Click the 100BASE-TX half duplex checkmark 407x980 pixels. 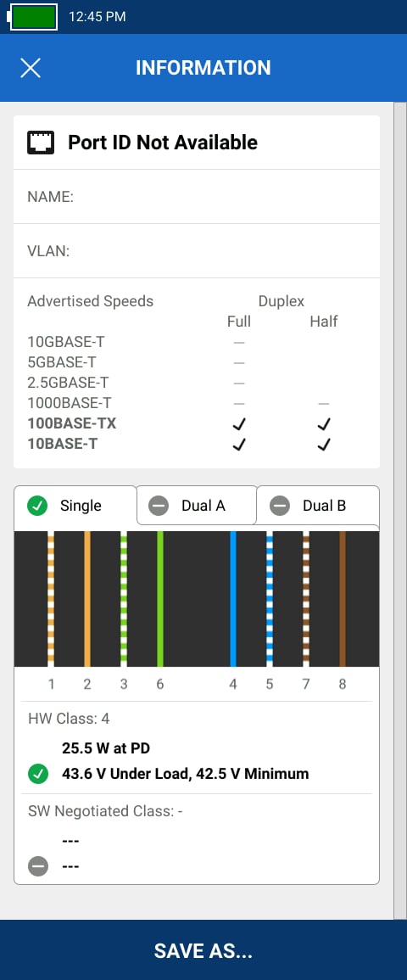point(323,424)
